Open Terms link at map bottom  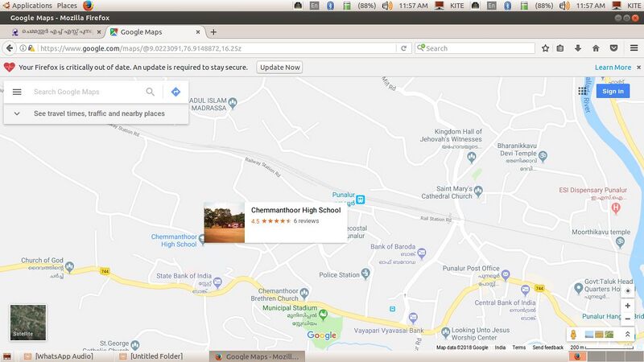click(x=518, y=348)
